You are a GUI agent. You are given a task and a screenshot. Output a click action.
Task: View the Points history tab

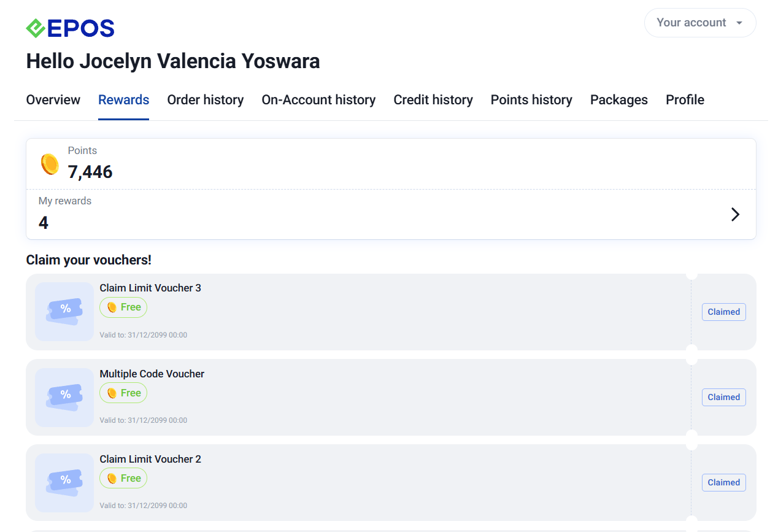tap(531, 100)
